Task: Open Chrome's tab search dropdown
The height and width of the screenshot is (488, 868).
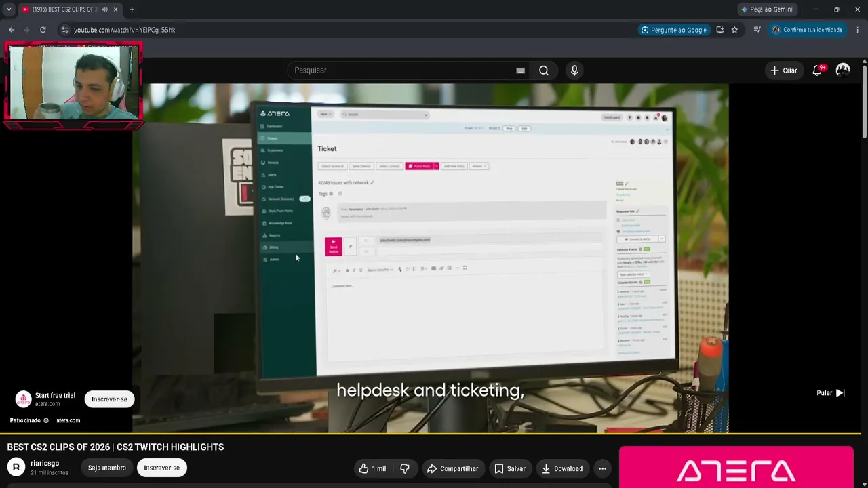Action: pos(9,9)
